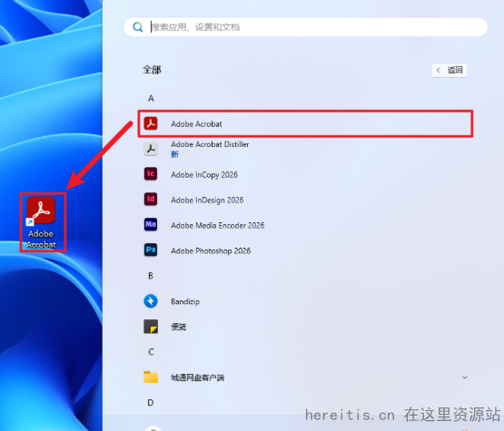Click the Adobe InCopy 2026 icon
This screenshot has height=431, width=504.
[x=151, y=174]
